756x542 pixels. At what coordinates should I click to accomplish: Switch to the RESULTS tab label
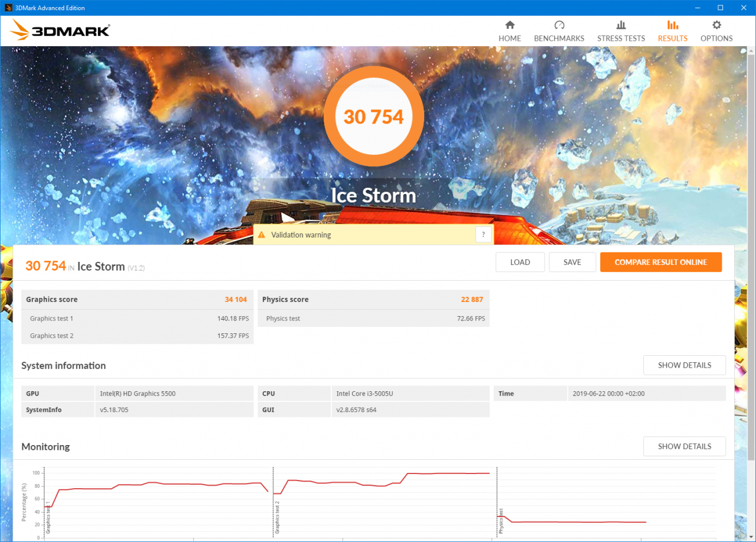point(673,38)
